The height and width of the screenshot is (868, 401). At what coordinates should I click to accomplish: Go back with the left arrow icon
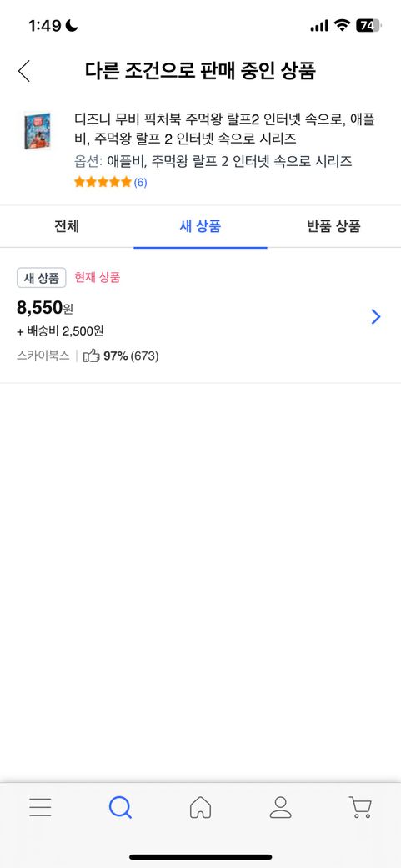24,71
